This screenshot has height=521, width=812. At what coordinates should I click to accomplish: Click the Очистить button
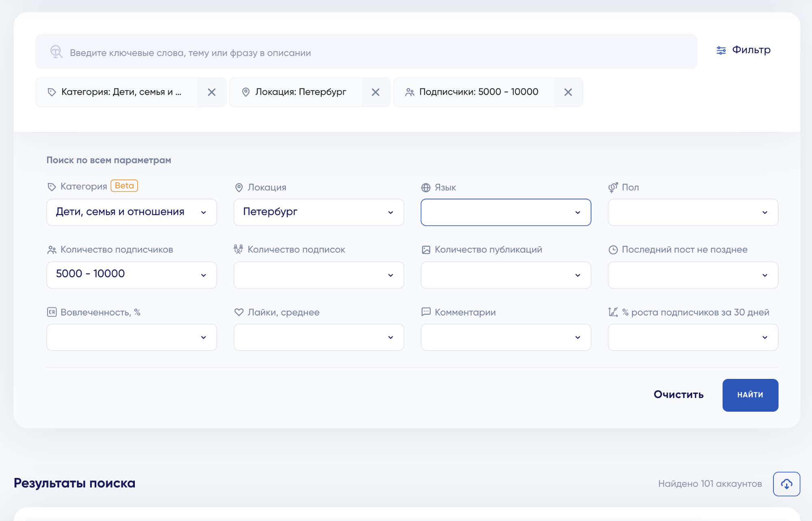coord(678,394)
